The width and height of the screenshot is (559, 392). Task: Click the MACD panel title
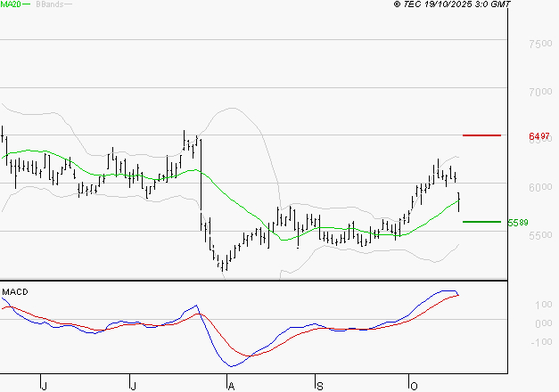pos(15,292)
